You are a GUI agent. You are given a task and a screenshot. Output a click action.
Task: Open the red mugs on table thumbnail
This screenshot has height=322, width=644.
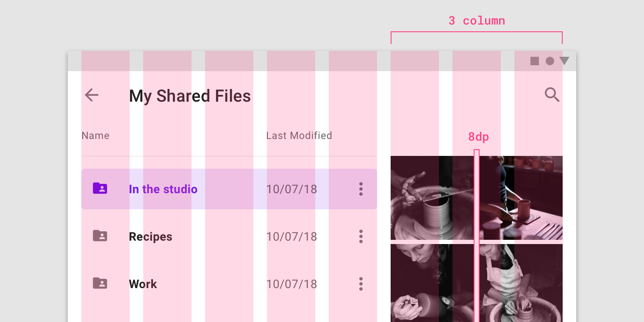click(521, 198)
